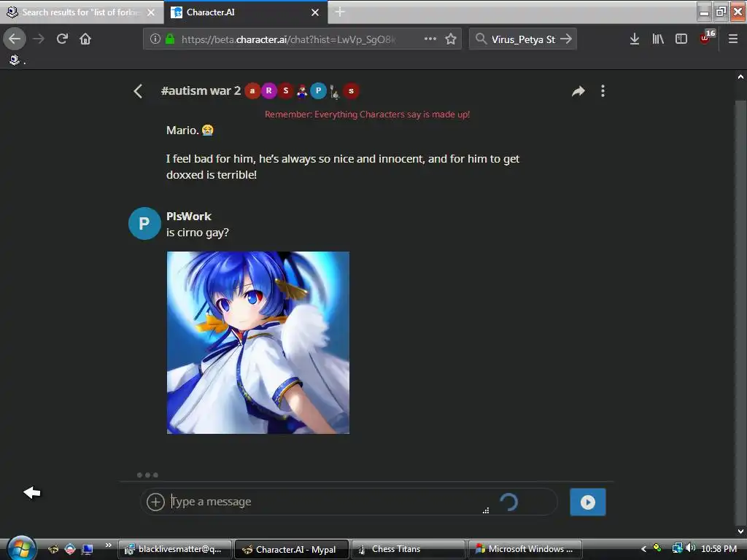Expand the quick launch overflow chevrons
This screenshot has height=560, width=747.
pyautogui.click(x=108, y=545)
